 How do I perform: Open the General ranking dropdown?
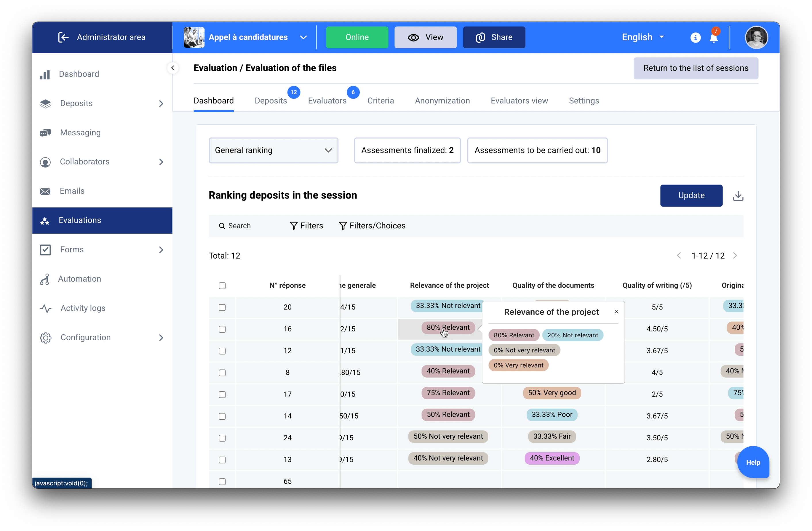pyautogui.click(x=273, y=150)
